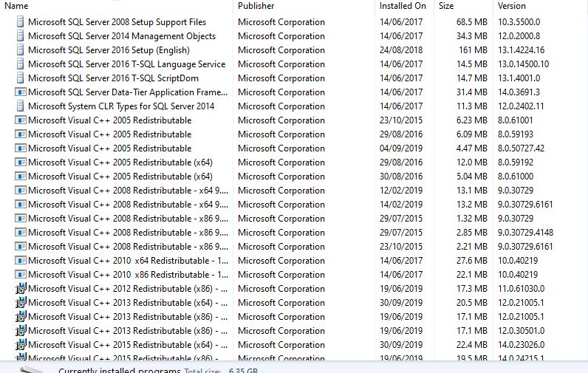This screenshot has height=373, width=588.
Task: Click the version value 14.0.3691.3
Action: (x=519, y=92)
